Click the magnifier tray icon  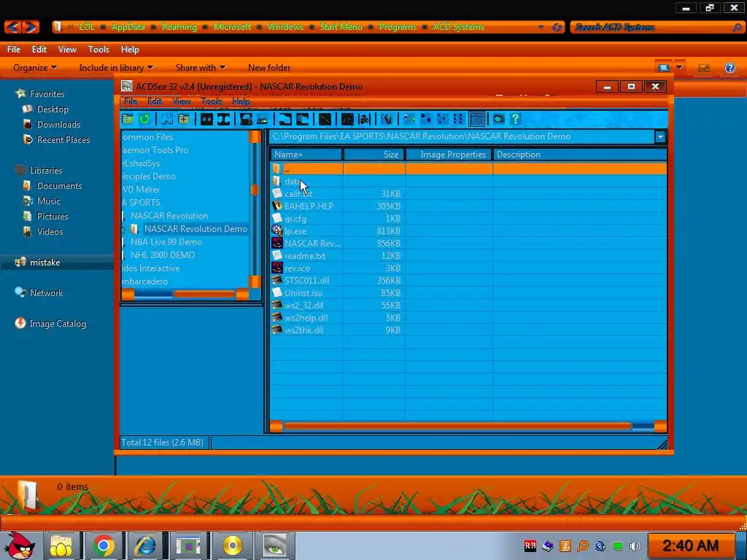[x=583, y=546]
